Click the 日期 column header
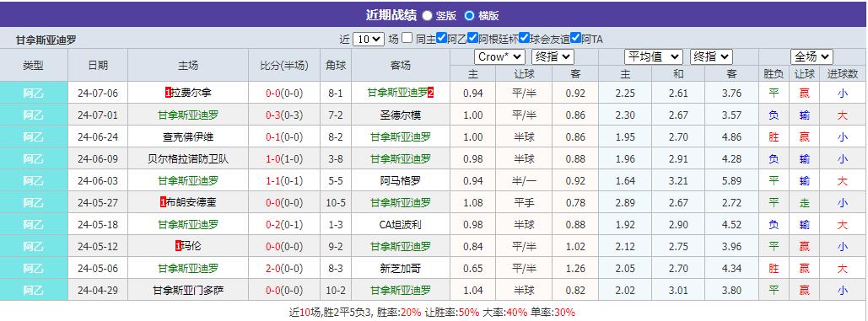Viewport: 868px width, 321px height. (x=98, y=65)
